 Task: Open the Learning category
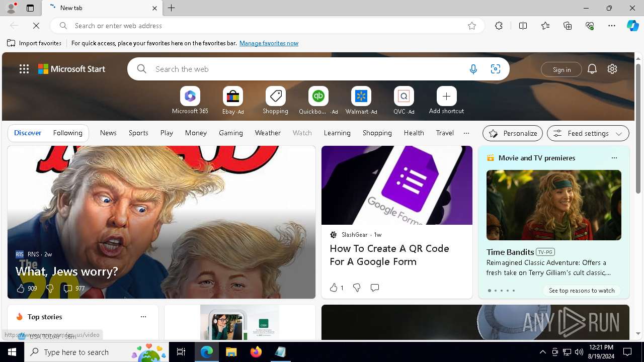click(x=337, y=133)
